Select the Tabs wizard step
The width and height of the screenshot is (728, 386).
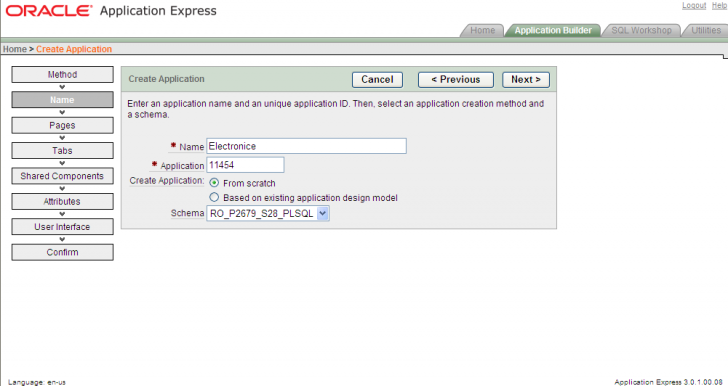click(62, 150)
